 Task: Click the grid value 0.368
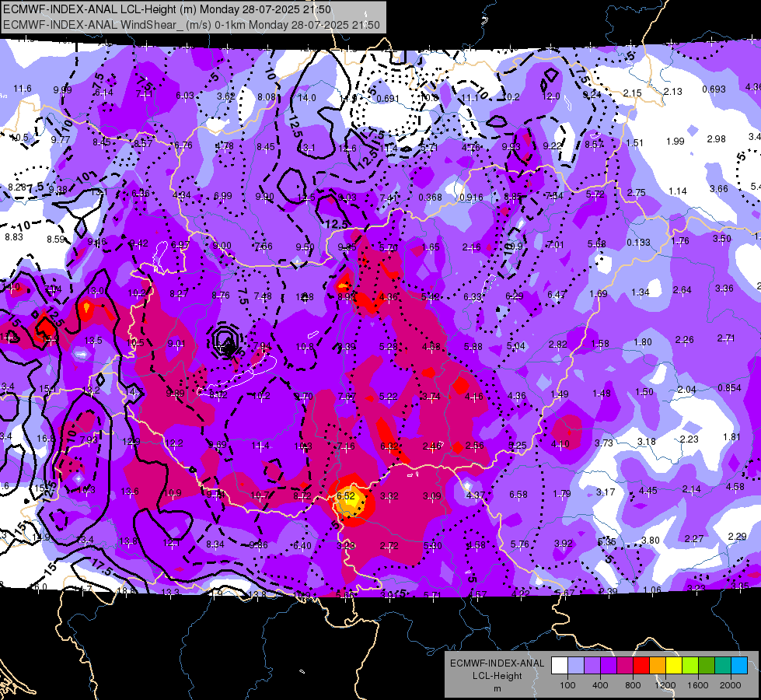[x=430, y=198]
